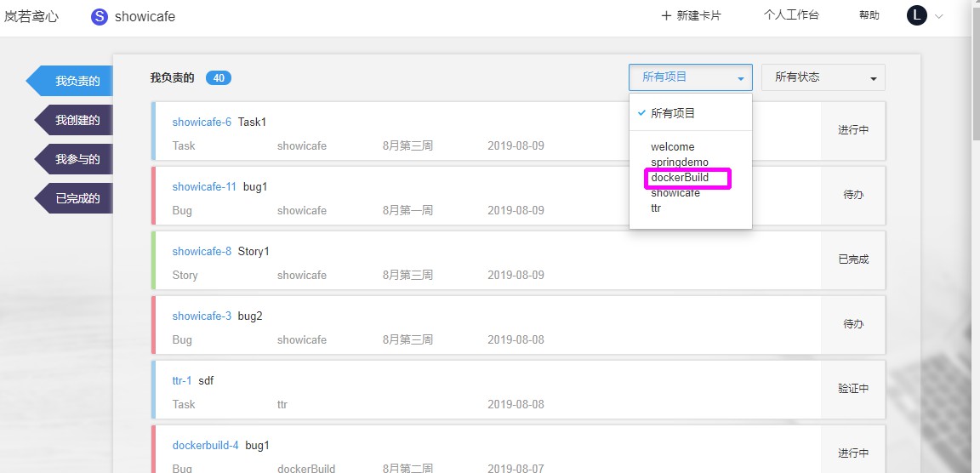Switch to the 已完成的 sidebar tab
Viewport: 980px width, 473px height.
click(x=74, y=199)
